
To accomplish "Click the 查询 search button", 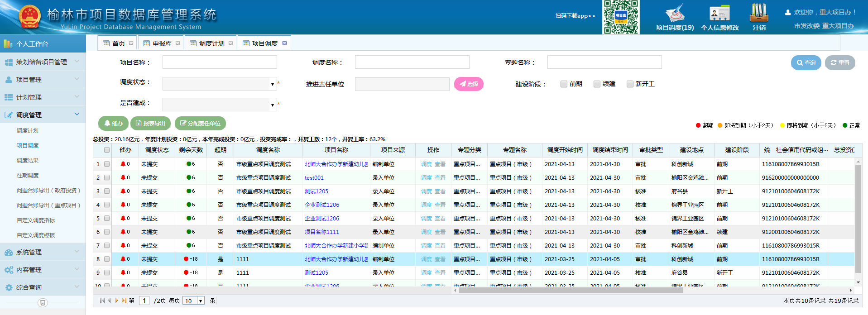I will [806, 63].
